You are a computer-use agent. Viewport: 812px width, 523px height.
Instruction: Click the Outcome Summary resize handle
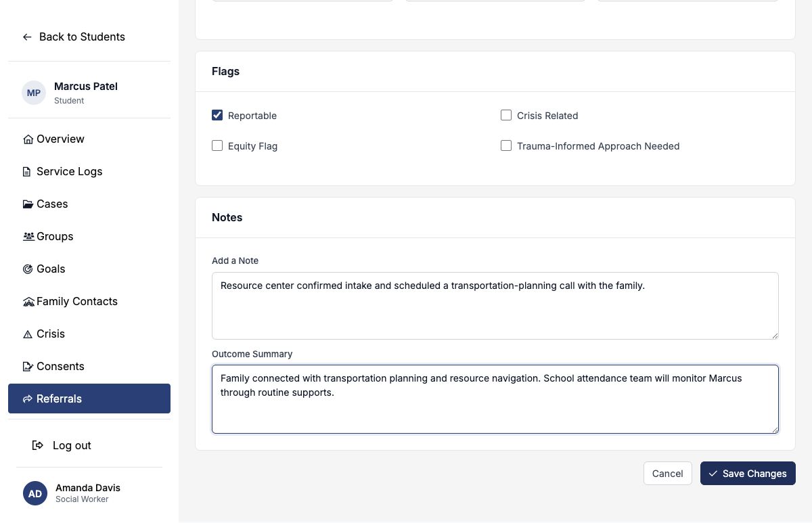click(775, 429)
